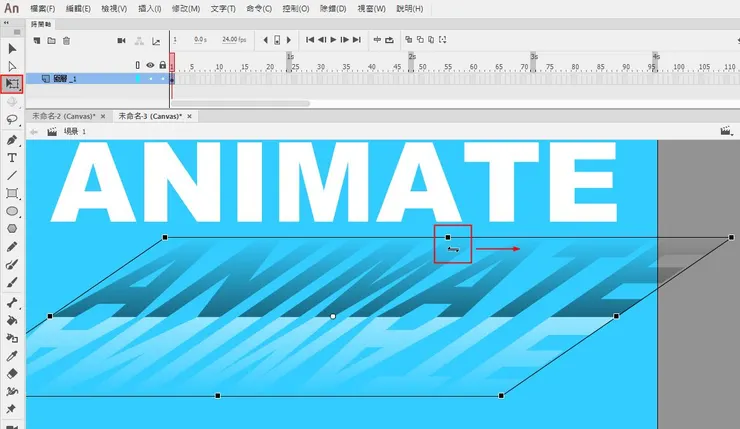Click the 場景 1 scene breadcrumb
740x429 pixels.
point(75,131)
